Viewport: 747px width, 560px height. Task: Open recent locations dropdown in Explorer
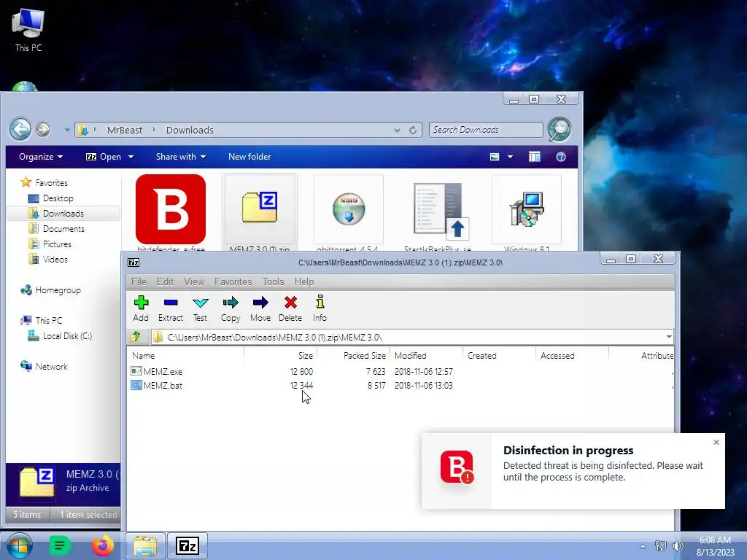(x=66, y=130)
